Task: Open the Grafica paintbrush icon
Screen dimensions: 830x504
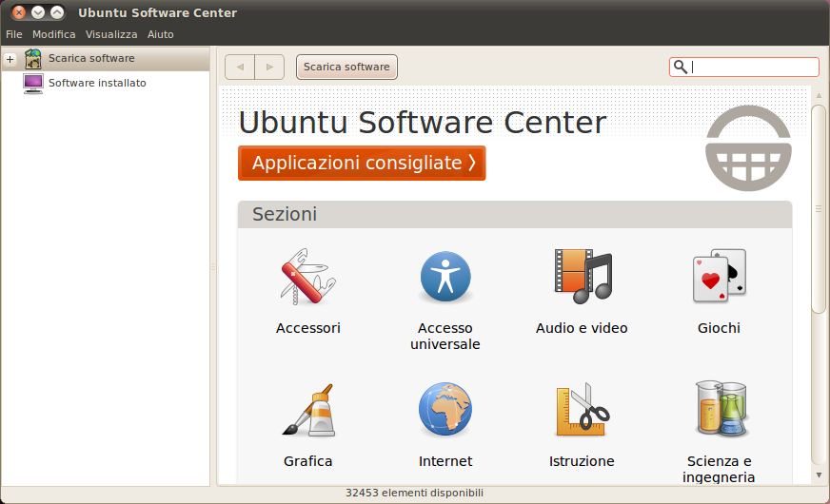Action: coord(308,410)
